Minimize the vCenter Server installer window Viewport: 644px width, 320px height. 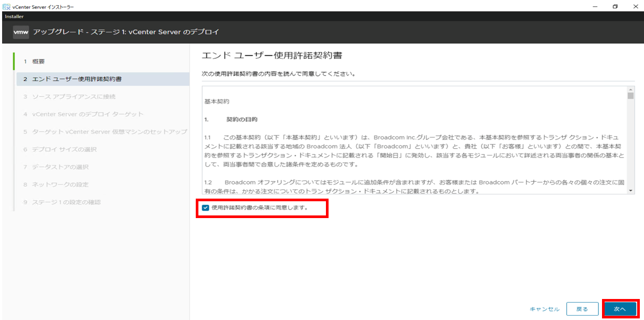(595, 6)
